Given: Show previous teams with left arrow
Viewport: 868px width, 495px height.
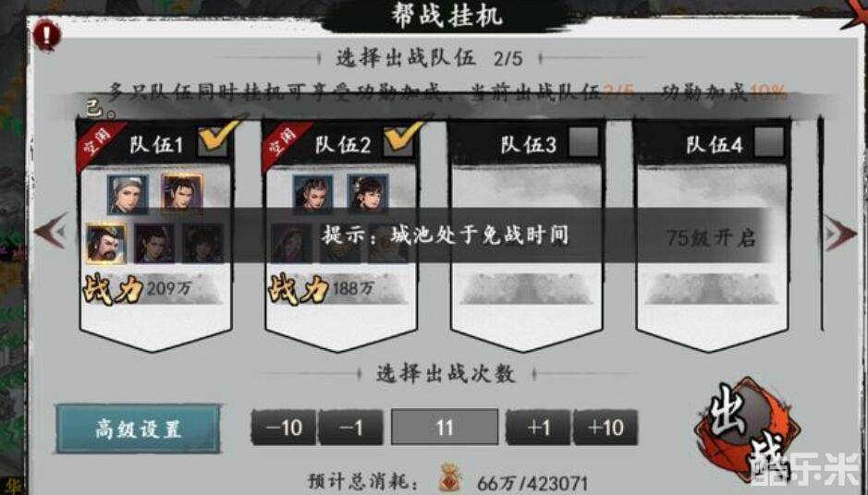Looking at the screenshot, I should click(51, 231).
